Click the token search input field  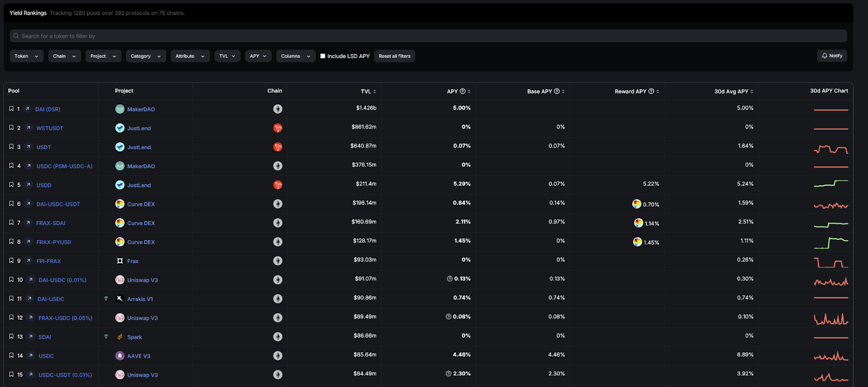[428, 36]
